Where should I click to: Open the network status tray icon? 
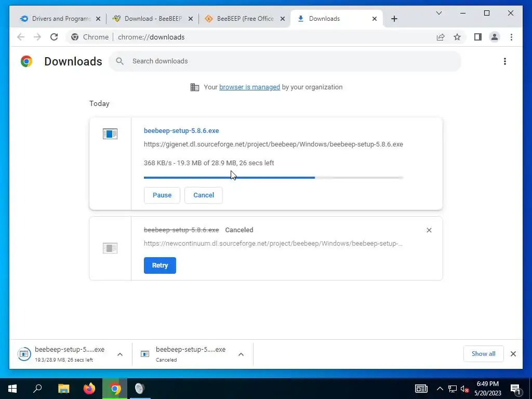pyautogui.click(x=453, y=389)
